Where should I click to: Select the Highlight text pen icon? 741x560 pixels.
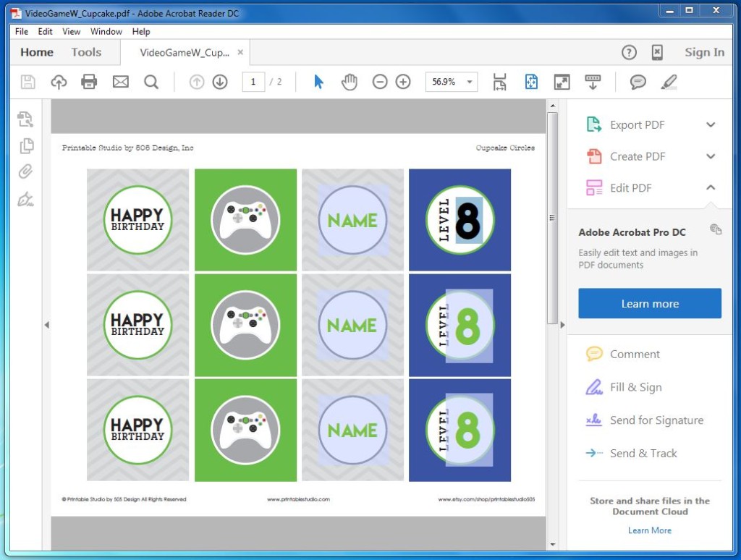pyautogui.click(x=669, y=82)
